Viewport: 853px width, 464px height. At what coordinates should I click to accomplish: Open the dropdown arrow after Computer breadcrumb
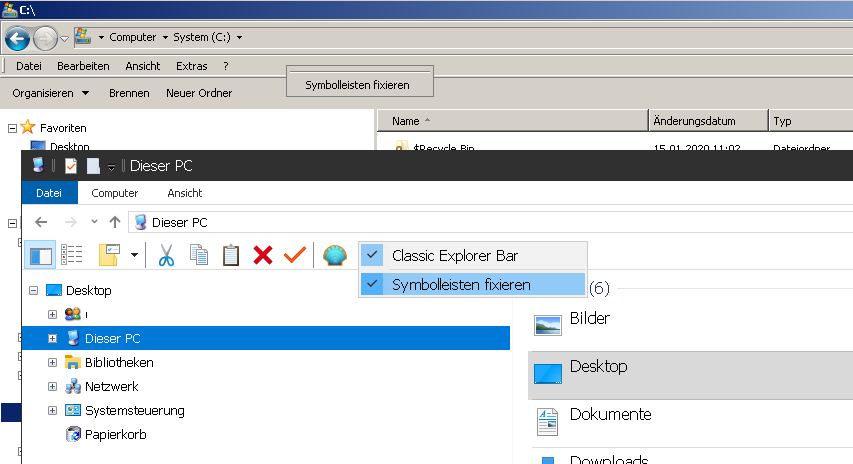coord(165,38)
